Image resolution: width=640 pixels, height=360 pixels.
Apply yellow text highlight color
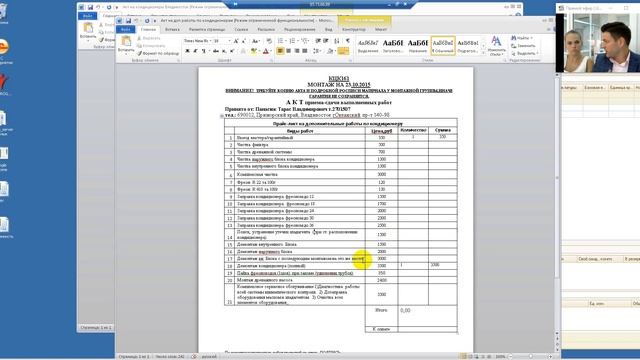pos(253,51)
